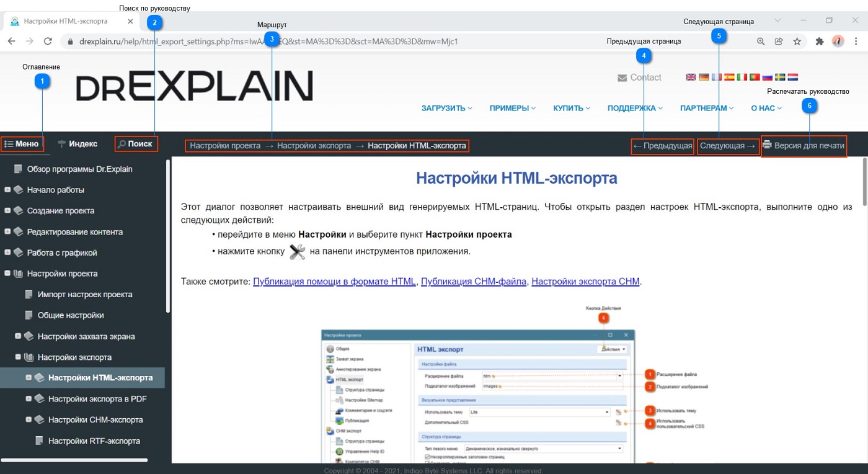Go to the Предыдущая page
Viewport: 868px width, 474px height.
(662, 146)
